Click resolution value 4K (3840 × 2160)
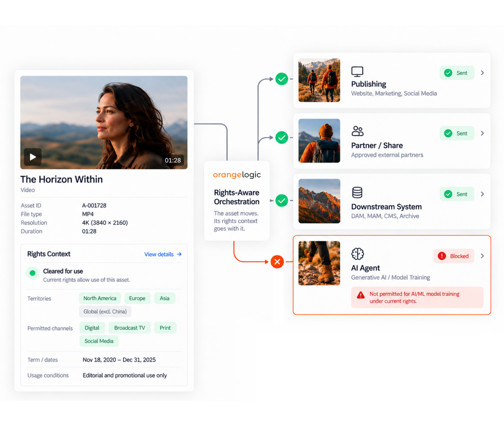This screenshot has width=504, height=426. 105,223
